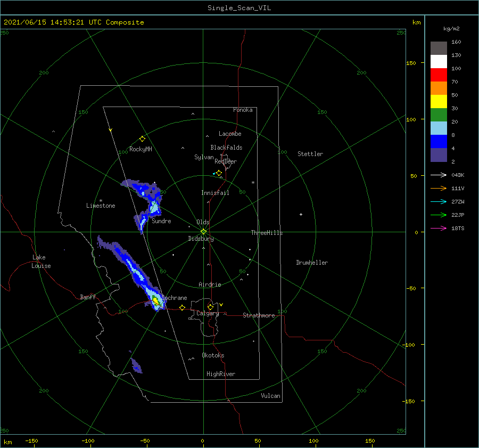Viewport: 479px width, 448px height.
Task: Click the cyan 27ZW arrow icon
Action: click(439, 201)
